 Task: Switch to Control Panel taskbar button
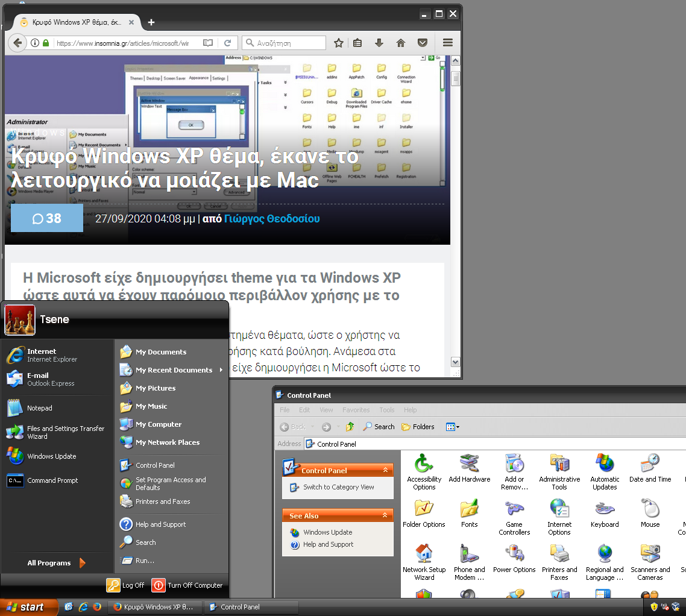[252, 607]
